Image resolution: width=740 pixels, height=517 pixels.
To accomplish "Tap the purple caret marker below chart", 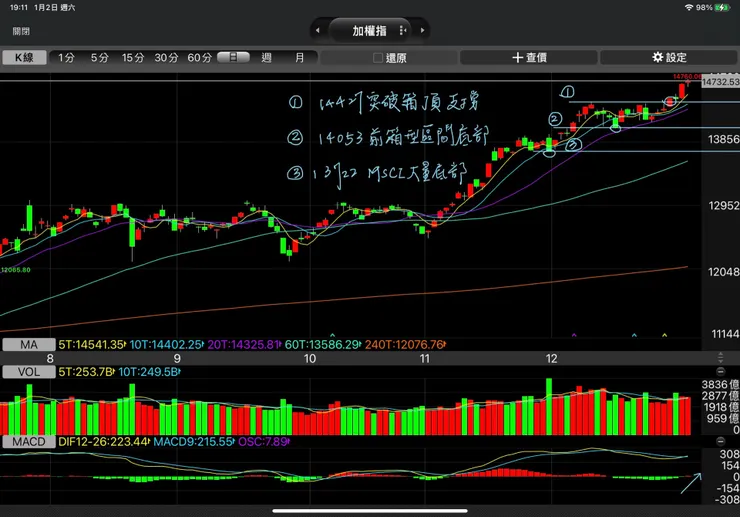I will click(x=574, y=335).
